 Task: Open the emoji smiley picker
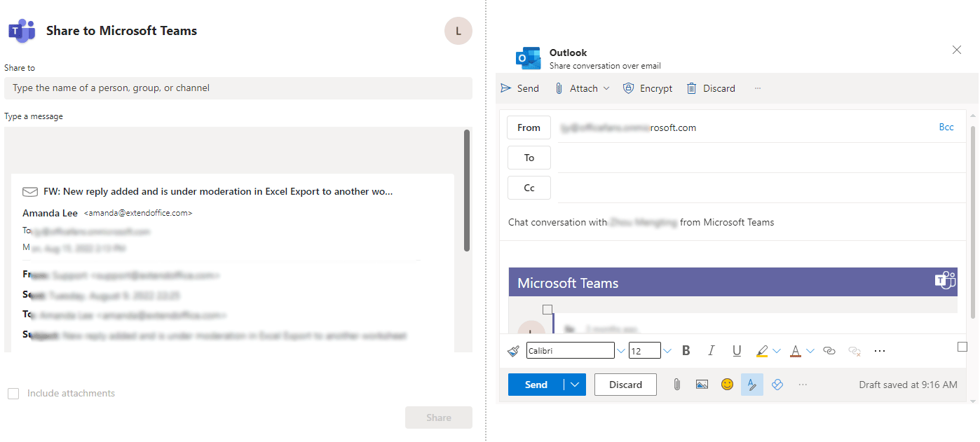pos(727,385)
